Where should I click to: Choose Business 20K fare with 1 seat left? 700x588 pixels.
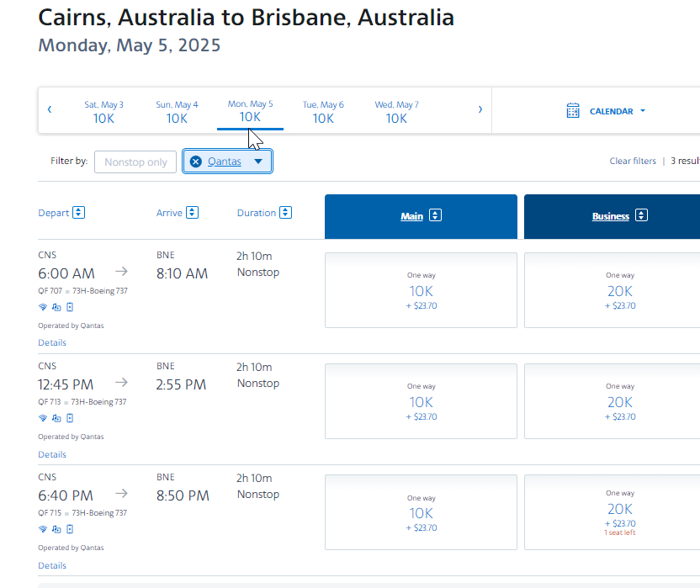click(620, 512)
